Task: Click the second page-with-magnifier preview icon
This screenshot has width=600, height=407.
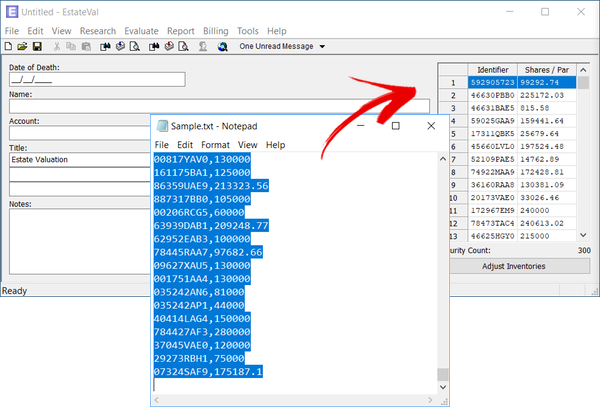Action: click(x=184, y=46)
